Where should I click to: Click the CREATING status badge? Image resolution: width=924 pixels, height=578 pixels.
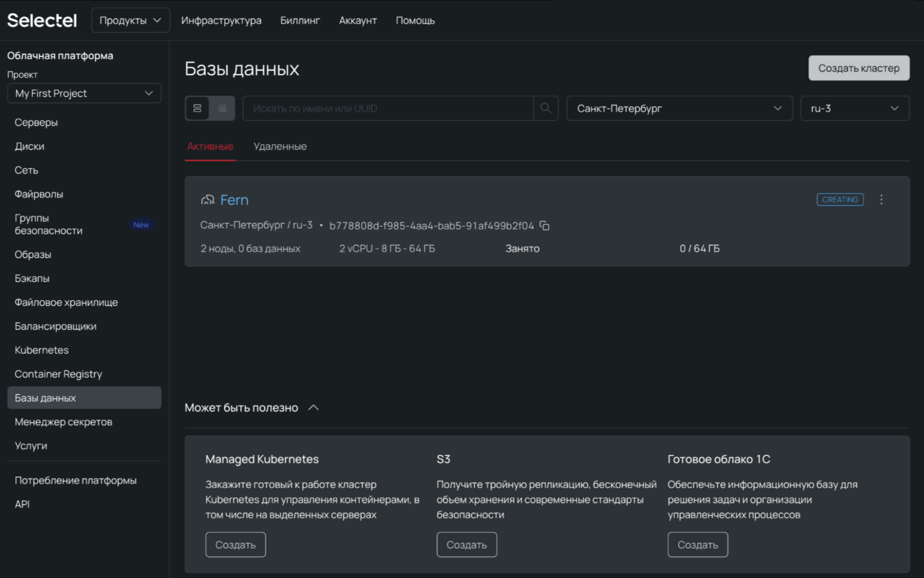(840, 199)
